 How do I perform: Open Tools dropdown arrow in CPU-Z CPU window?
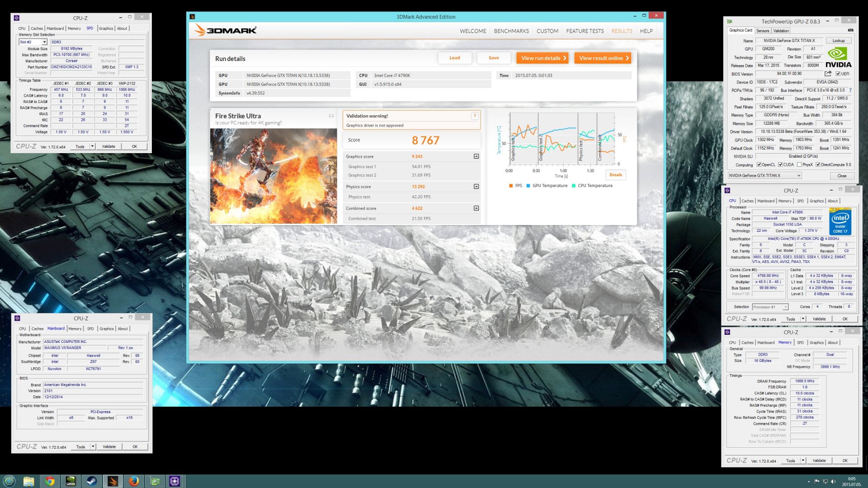[x=803, y=319]
